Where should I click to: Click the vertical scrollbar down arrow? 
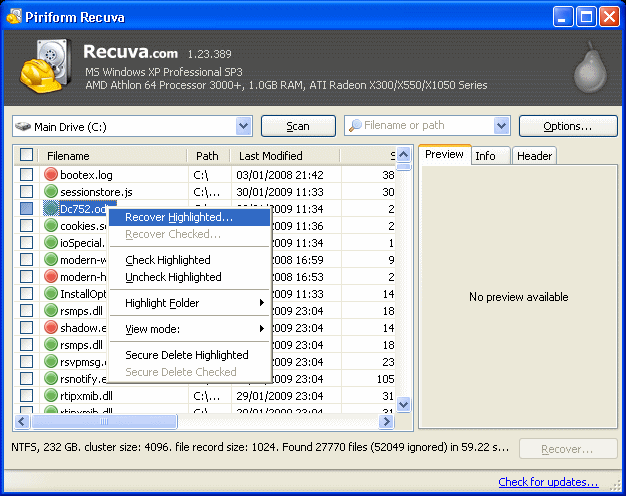click(x=404, y=404)
